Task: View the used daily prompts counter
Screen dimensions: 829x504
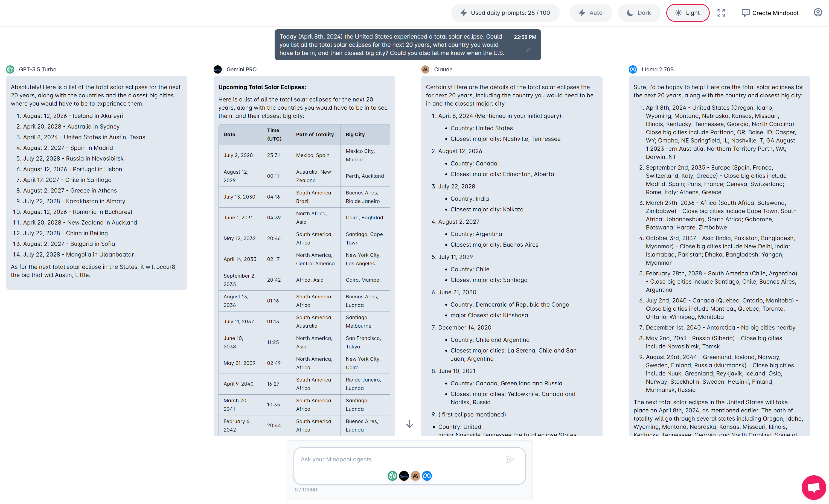Action: [x=505, y=13]
